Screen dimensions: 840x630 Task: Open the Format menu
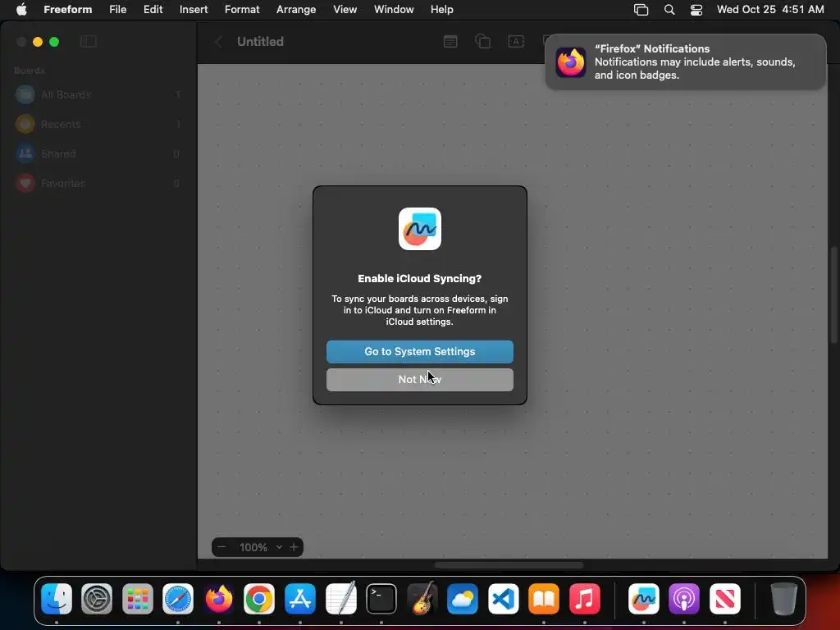coord(242,9)
